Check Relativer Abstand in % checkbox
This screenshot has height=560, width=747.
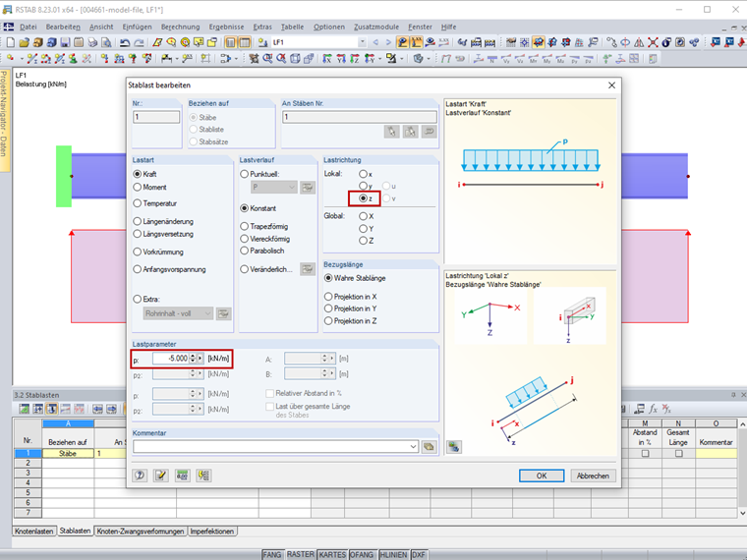(x=269, y=393)
